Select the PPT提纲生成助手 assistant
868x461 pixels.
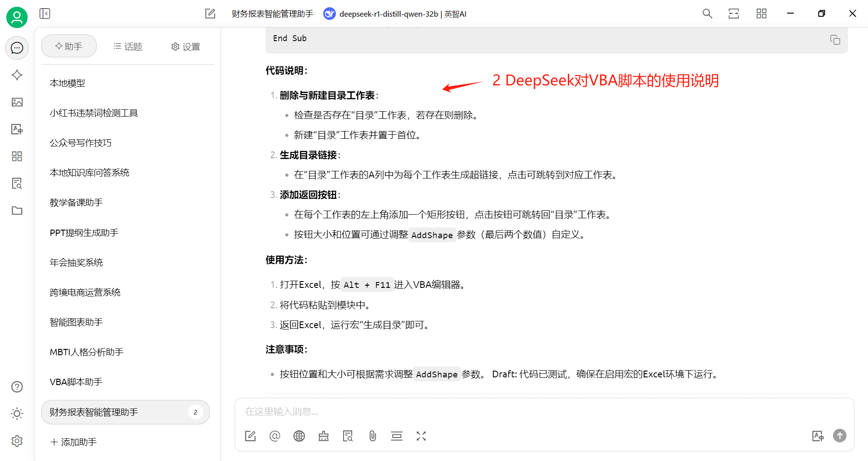point(125,233)
